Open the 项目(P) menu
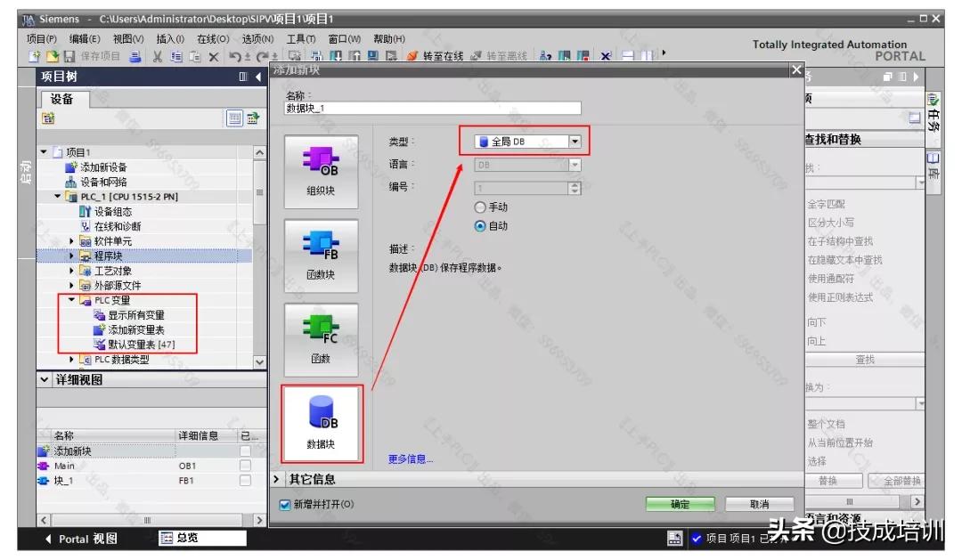The height and width of the screenshot is (560, 962). 42,38
